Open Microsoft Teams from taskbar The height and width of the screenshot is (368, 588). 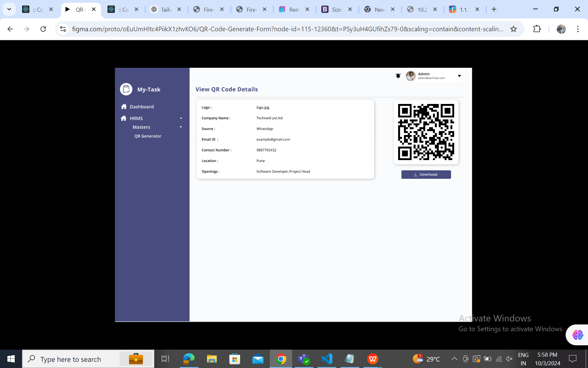(x=304, y=359)
